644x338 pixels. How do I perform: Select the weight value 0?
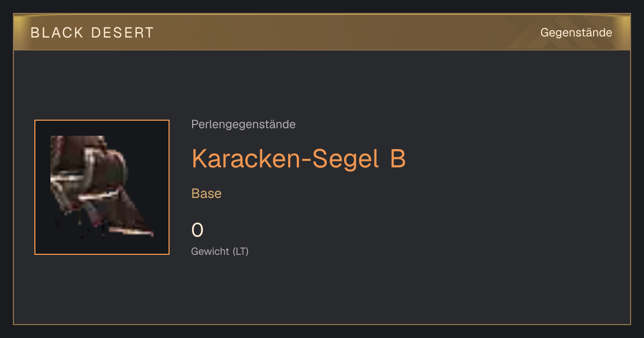point(197,230)
